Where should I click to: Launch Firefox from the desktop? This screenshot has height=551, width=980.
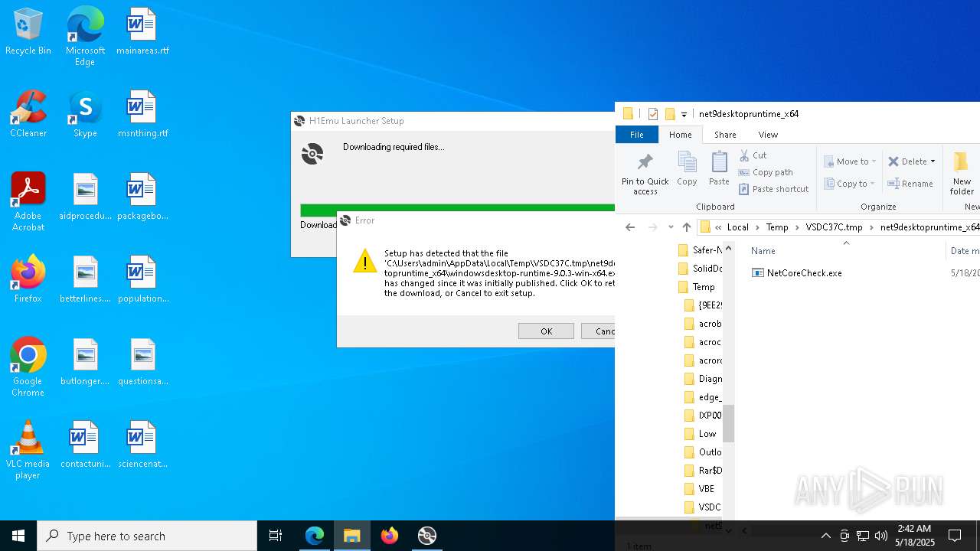click(28, 280)
